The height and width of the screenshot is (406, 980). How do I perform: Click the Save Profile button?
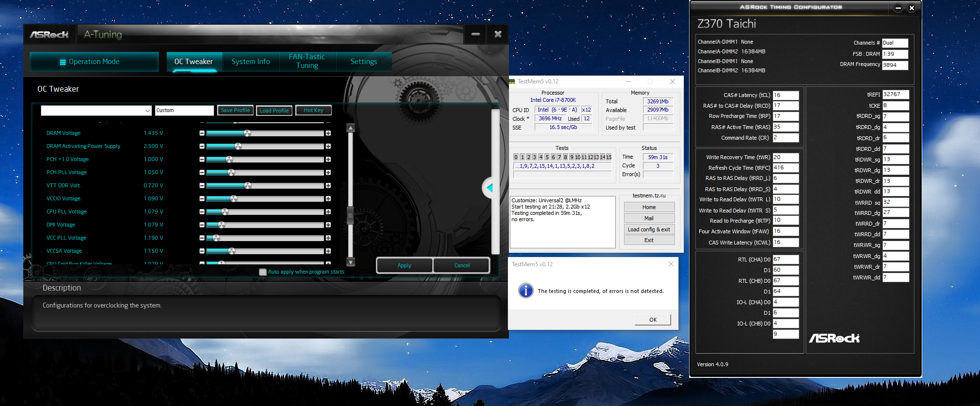pos(236,111)
